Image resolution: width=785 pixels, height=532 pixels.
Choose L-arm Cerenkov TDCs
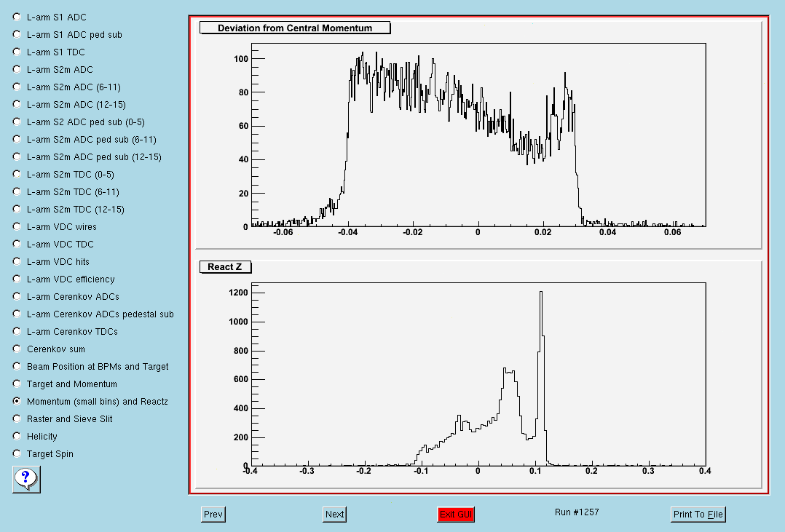pyautogui.click(x=17, y=331)
